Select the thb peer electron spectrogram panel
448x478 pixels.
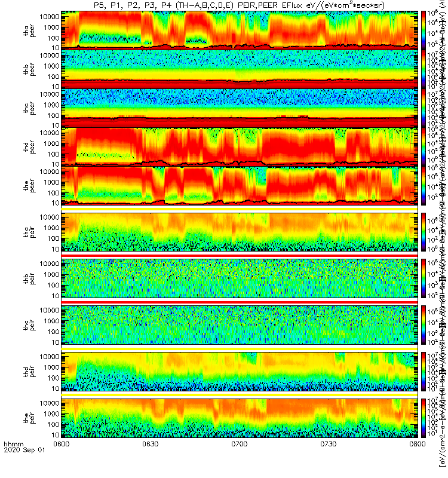click(x=240, y=69)
